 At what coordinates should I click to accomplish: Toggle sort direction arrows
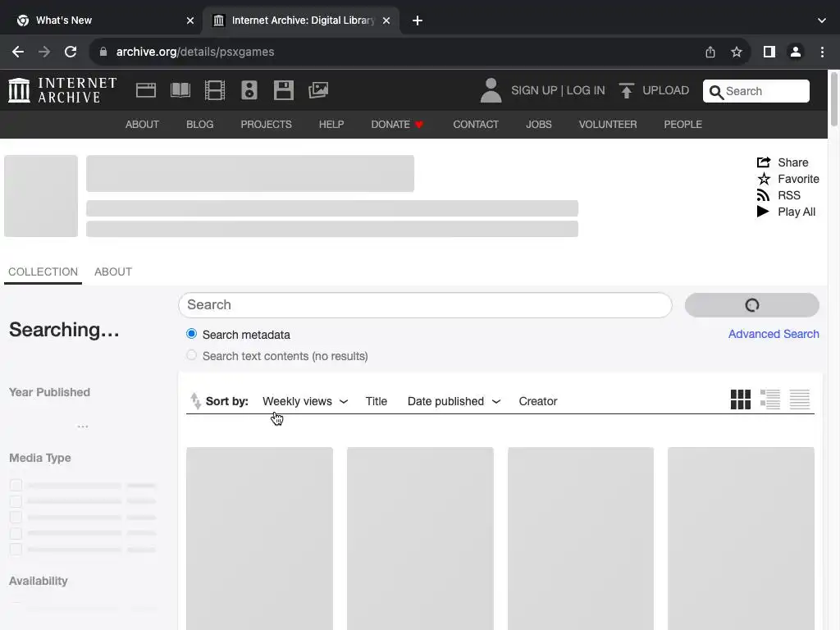click(x=195, y=401)
